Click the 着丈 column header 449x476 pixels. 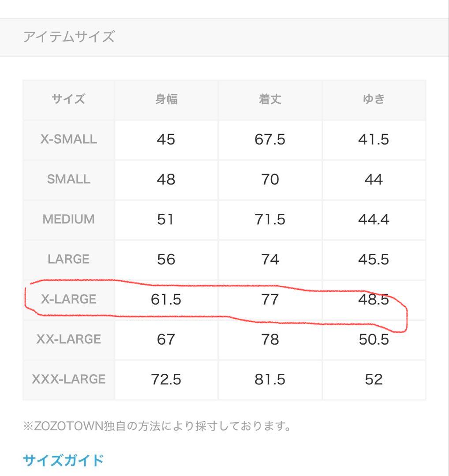click(x=269, y=99)
